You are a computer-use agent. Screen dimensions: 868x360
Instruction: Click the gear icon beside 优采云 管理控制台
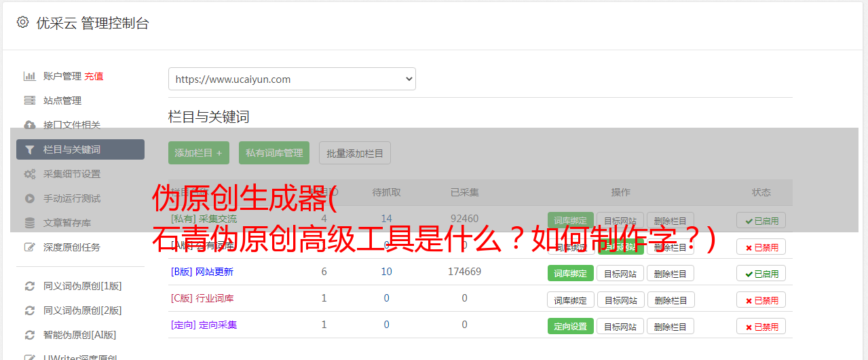[23, 22]
